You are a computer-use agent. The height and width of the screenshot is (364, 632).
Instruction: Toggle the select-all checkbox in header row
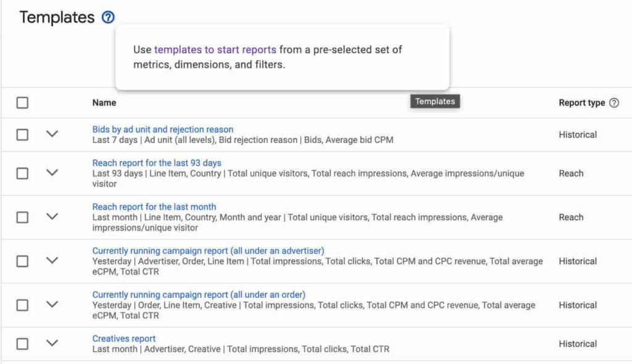pos(22,103)
